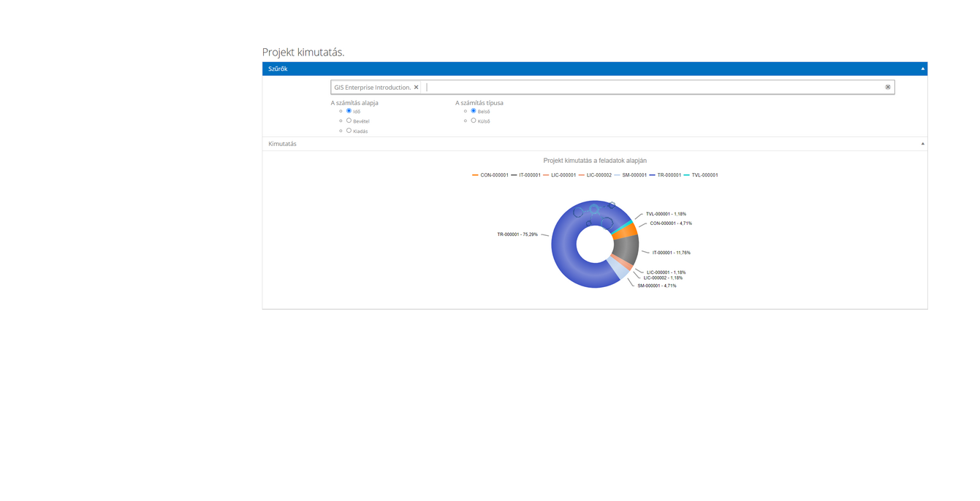Click inside the project filter input field
Viewport: 980px width, 501px height.
coord(650,87)
